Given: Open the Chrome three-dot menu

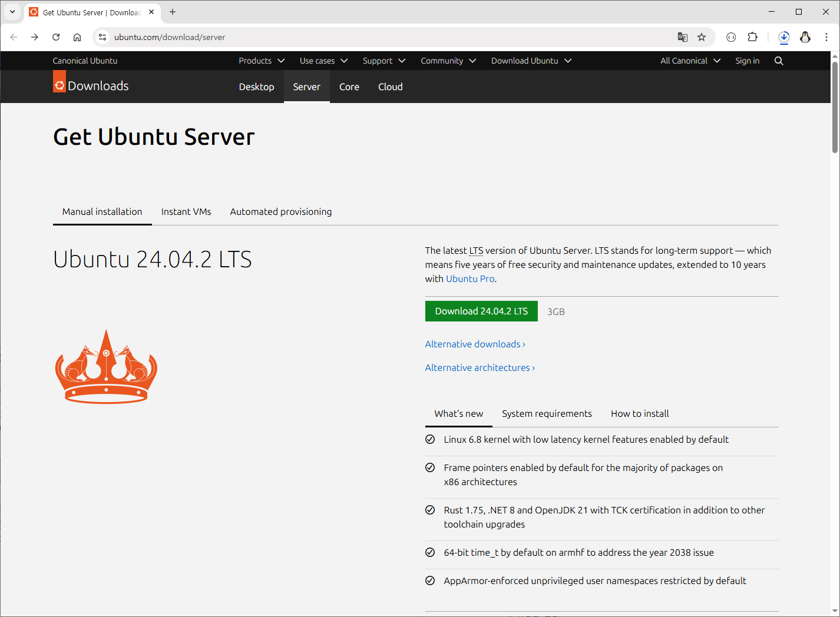Looking at the screenshot, I should point(826,37).
